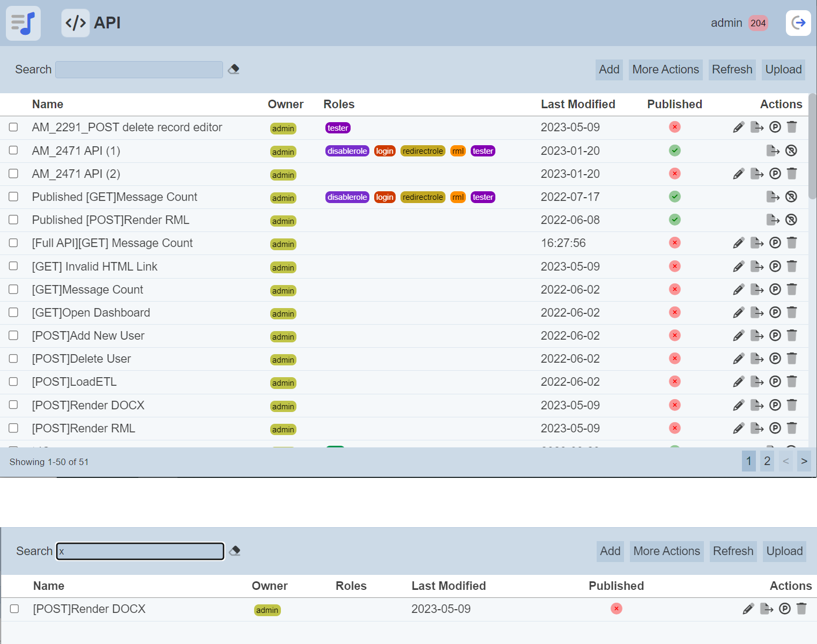Unpublish the Published [POST]Render RML API

(791, 220)
